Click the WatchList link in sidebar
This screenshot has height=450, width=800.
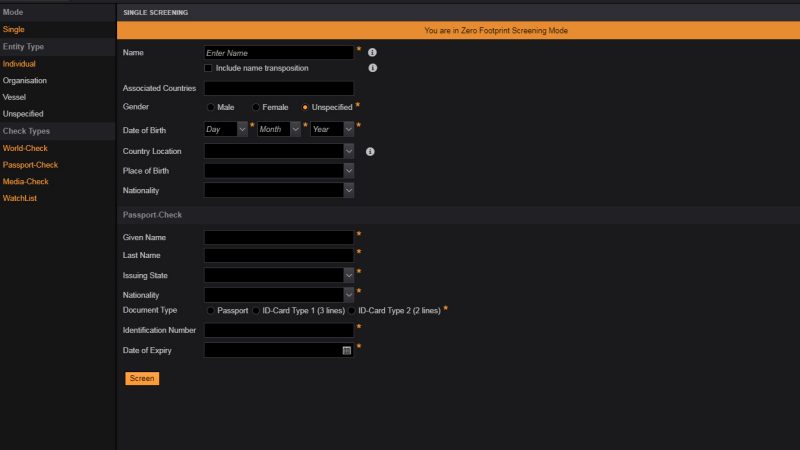click(19, 198)
